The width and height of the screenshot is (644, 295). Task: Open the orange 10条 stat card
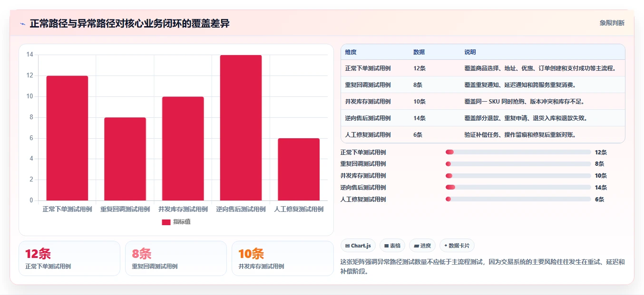pyautogui.click(x=283, y=258)
